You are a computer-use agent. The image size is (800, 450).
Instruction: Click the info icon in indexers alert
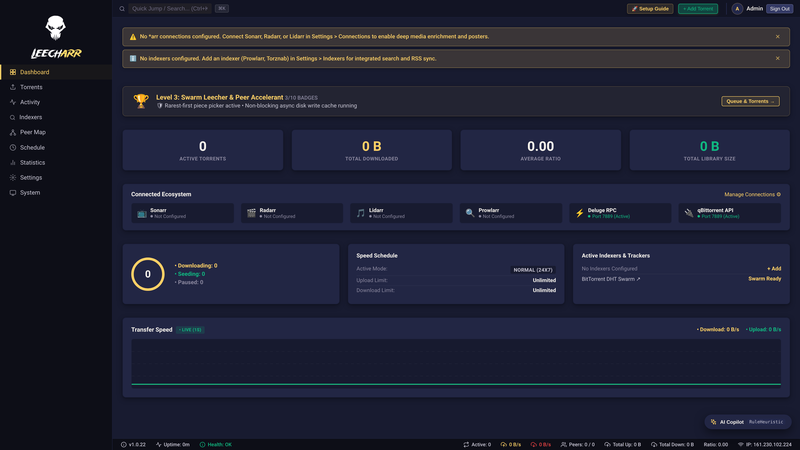(133, 59)
